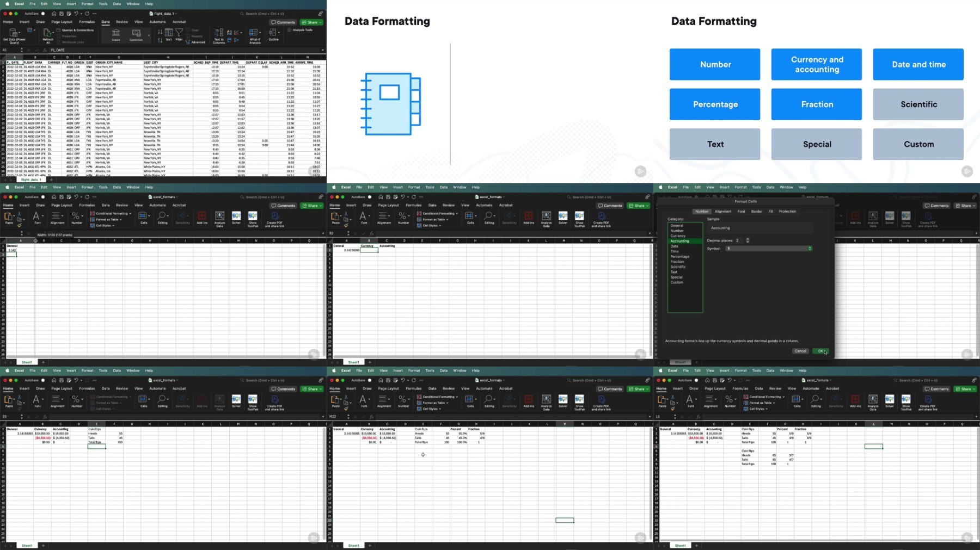Click Create PDF and share link, B2 window
Screen dimensions: 980x550
(x=601, y=219)
